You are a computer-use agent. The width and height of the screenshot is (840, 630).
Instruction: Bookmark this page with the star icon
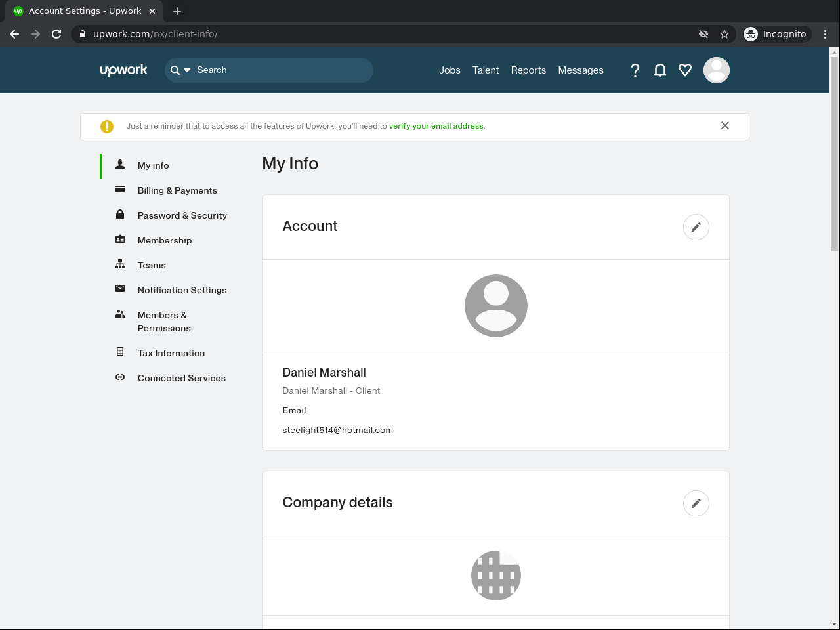coord(724,34)
